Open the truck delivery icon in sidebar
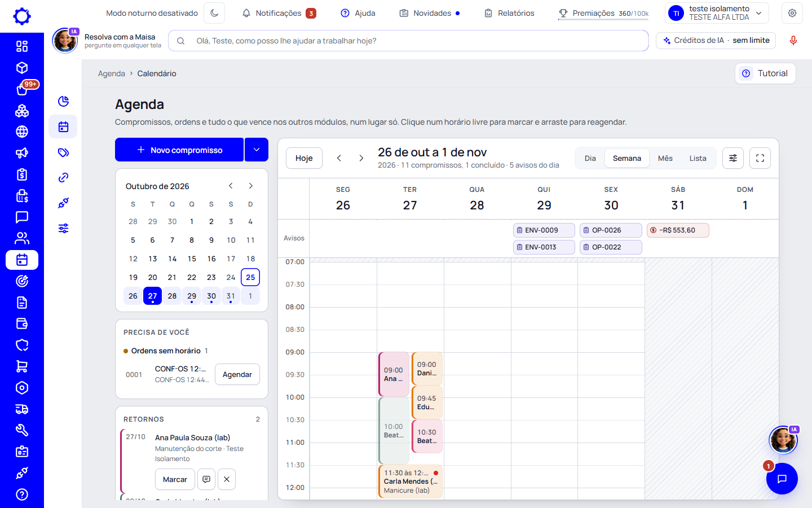The image size is (812, 508). click(22, 409)
